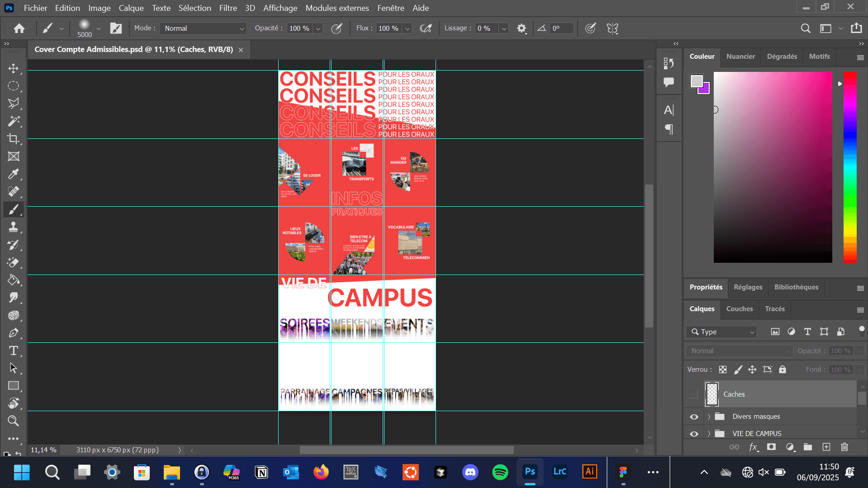
Task: Open Spotify from the taskbar
Action: (x=500, y=472)
